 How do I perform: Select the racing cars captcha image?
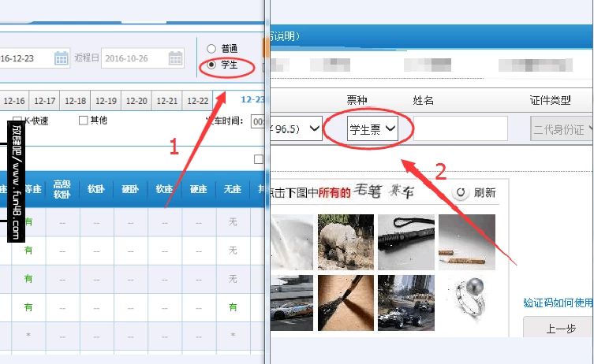click(x=406, y=303)
